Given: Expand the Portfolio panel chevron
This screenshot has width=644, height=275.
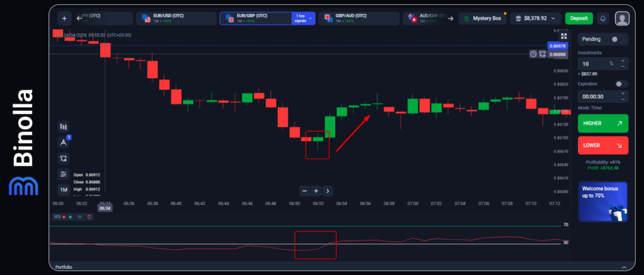Looking at the screenshot, I should click(625, 267).
